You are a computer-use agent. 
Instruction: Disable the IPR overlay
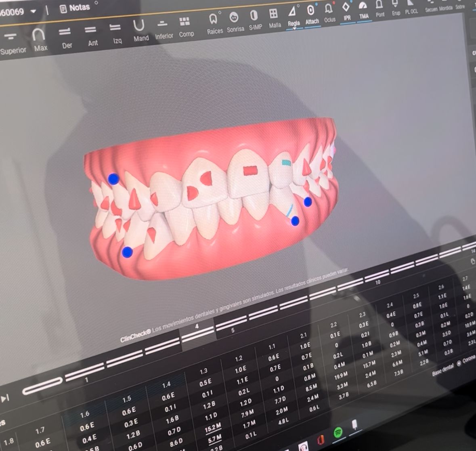coord(347,11)
